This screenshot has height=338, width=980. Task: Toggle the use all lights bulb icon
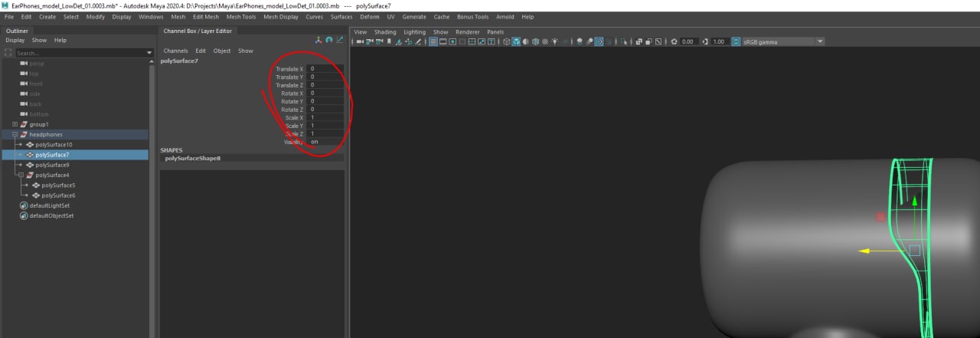point(556,41)
